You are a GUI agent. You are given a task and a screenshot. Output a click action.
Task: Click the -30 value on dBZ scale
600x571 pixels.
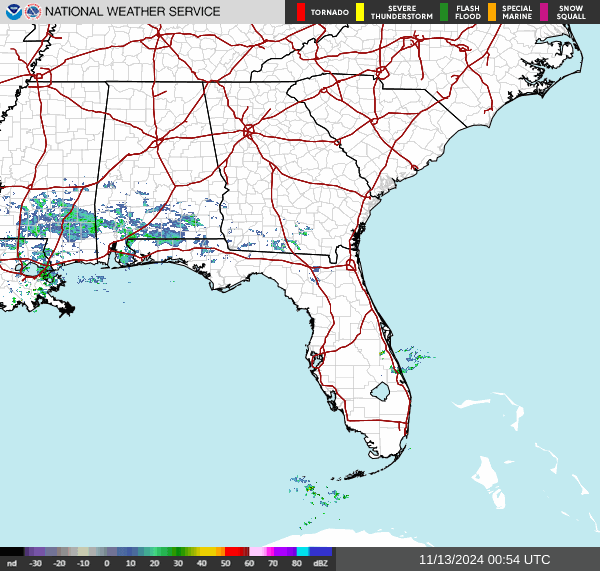click(x=36, y=563)
